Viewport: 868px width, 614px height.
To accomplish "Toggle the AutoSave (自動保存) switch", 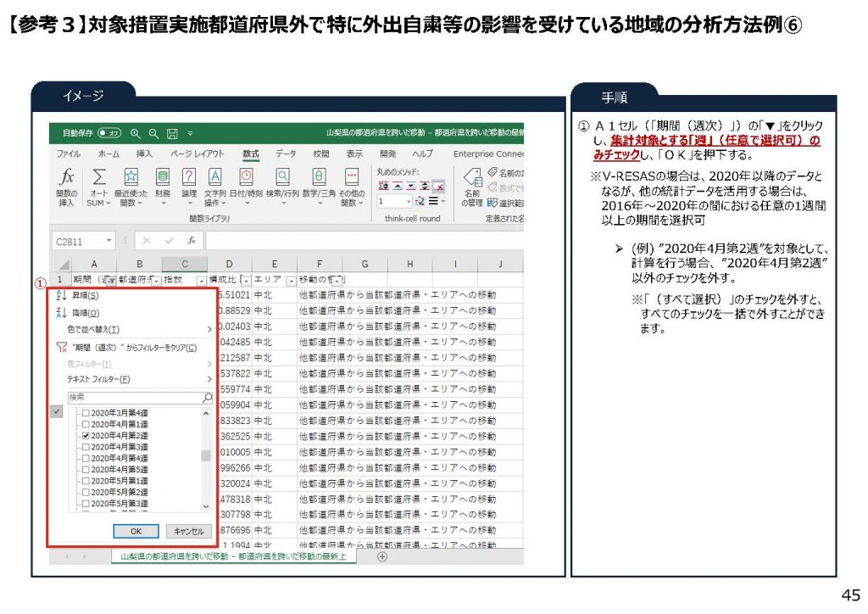I will [x=109, y=133].
